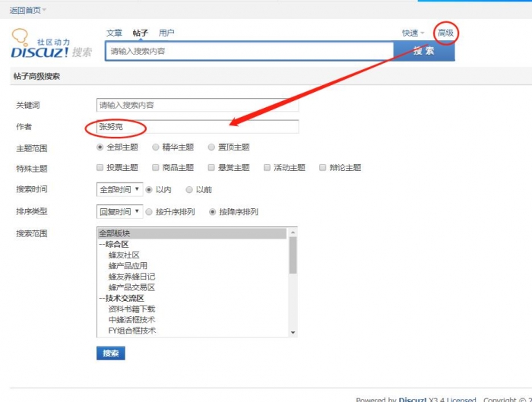Select the 精华主题 radio button
The height and width of the screenshot is (402, 532).
[156, 147]
